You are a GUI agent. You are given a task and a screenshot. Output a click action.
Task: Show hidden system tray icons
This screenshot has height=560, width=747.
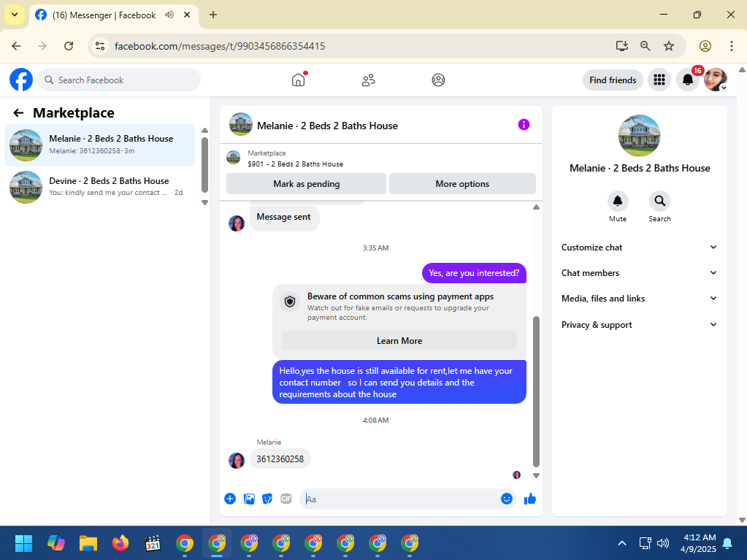coord(621,543)
